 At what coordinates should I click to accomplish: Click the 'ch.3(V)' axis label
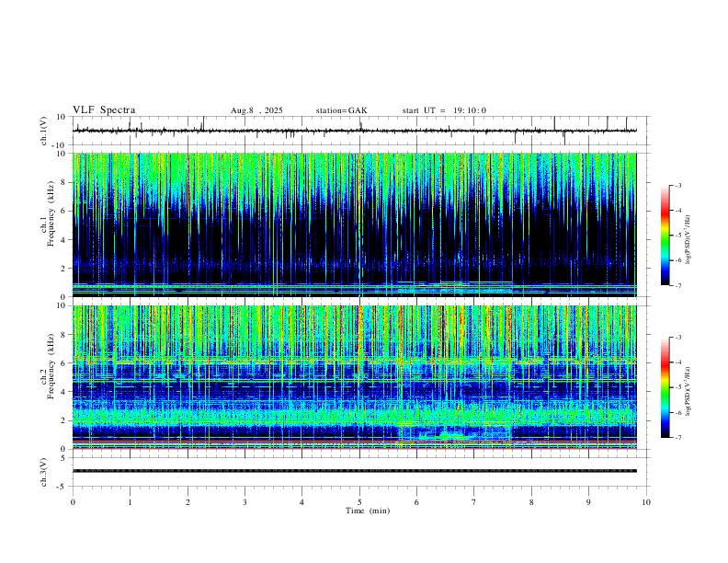(44, 472)
